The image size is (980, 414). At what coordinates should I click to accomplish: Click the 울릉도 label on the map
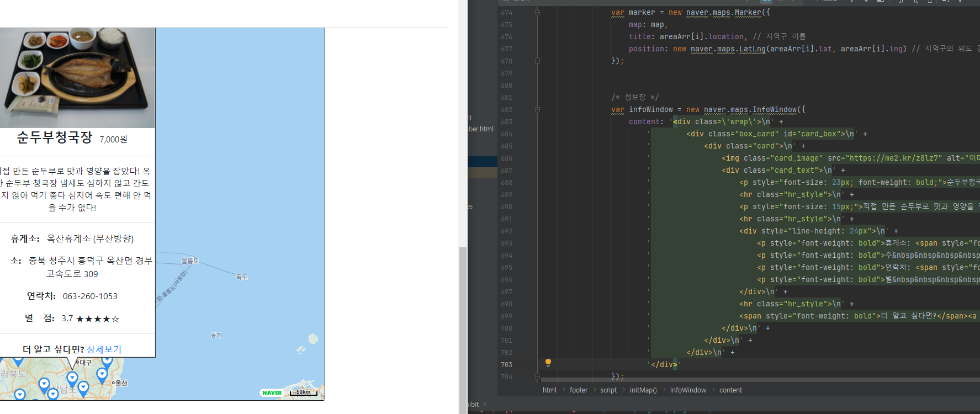[190, 261]
